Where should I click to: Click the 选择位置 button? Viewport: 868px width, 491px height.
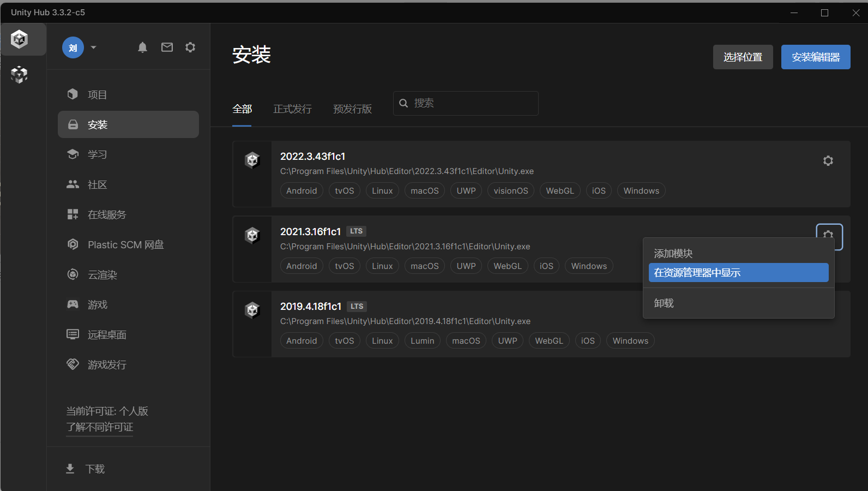pyautogui.click(x=743, y=57)
